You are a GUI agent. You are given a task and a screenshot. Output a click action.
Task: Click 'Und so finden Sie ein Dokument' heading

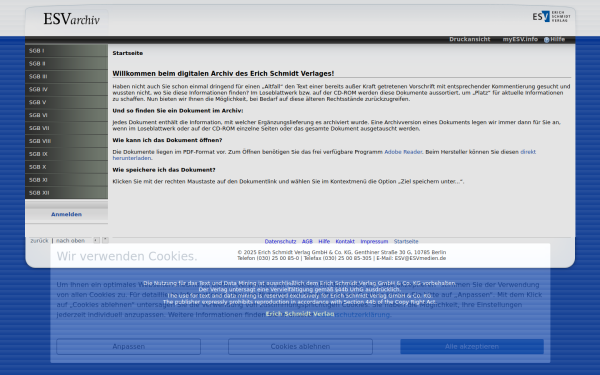[x=178, y=111]
